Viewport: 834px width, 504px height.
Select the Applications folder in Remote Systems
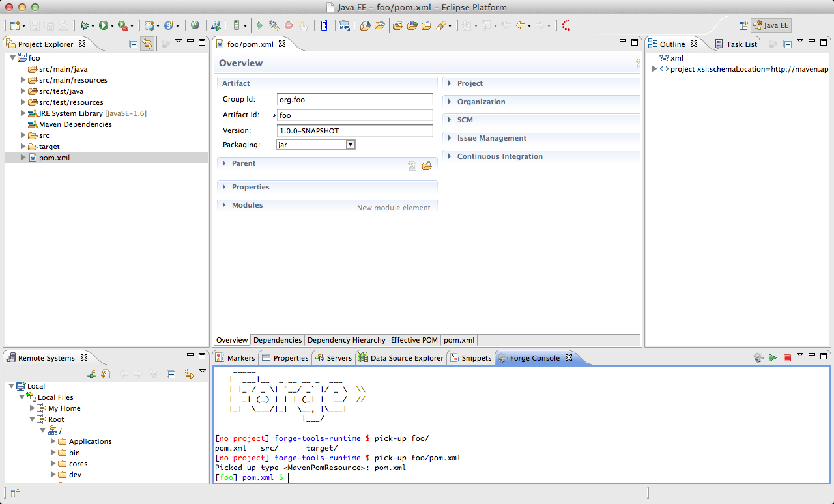pos(90,441)
